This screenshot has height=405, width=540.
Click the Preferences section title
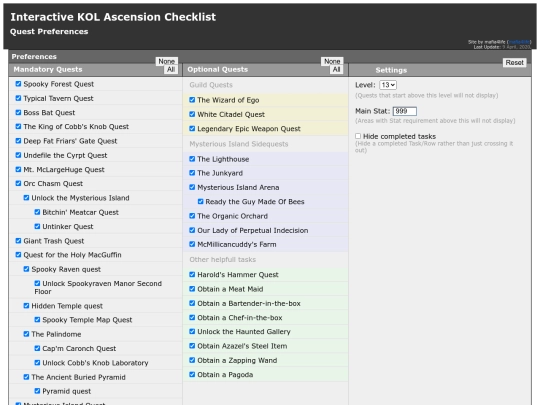tap(34, 56)
